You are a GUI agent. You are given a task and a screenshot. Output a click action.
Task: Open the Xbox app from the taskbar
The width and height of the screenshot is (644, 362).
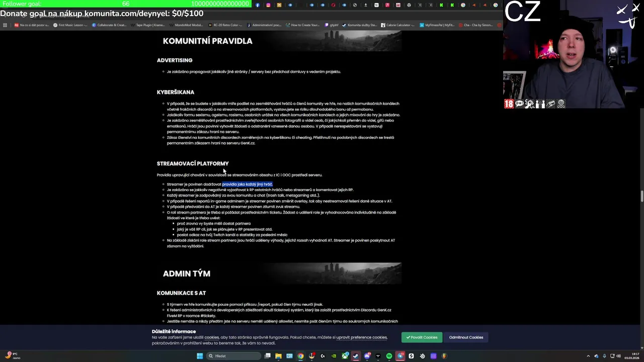coord(345,356)
